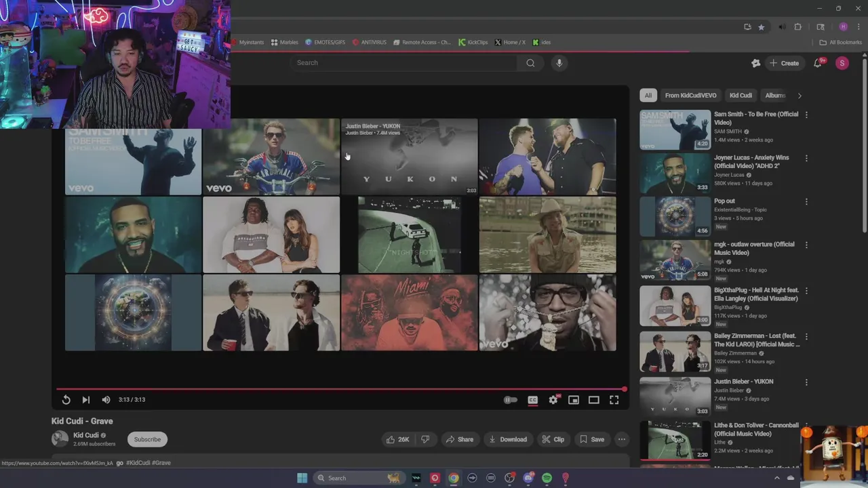
Task: Open Spotify from the taskbar
Action: (547, 478)
